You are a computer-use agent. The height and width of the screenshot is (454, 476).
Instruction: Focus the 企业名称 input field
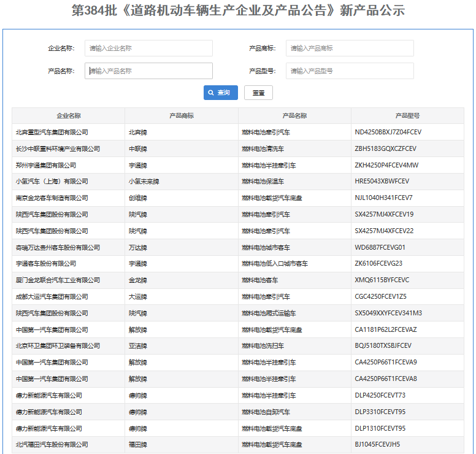(x=148, y=48)
